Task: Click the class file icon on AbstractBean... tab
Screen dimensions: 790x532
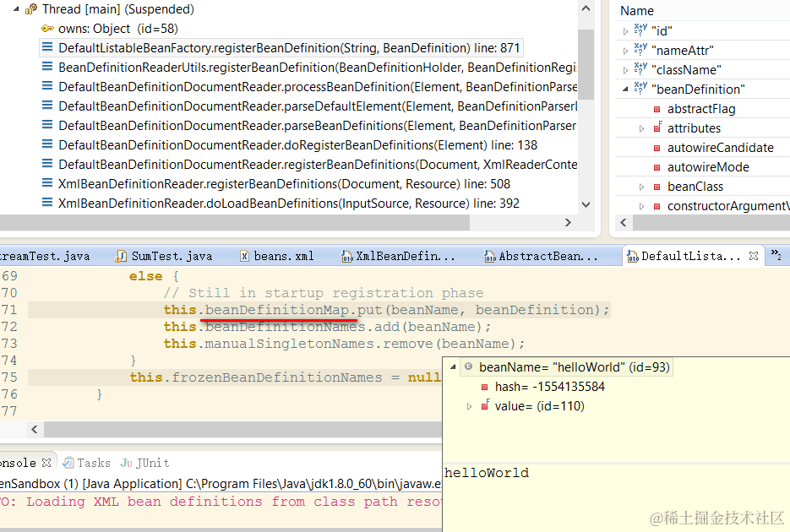Action: [x=490, y=257]
